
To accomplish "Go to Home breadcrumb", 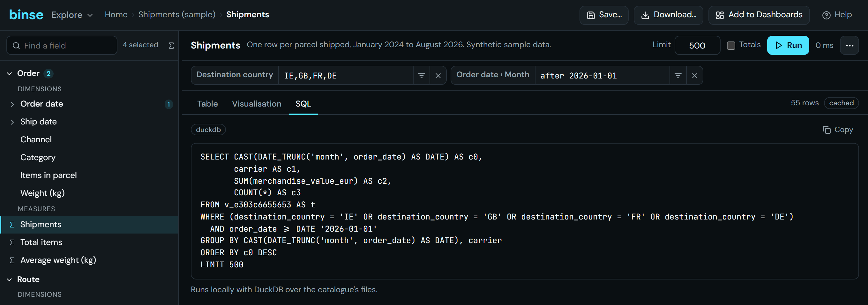I will tap(116, 14).
